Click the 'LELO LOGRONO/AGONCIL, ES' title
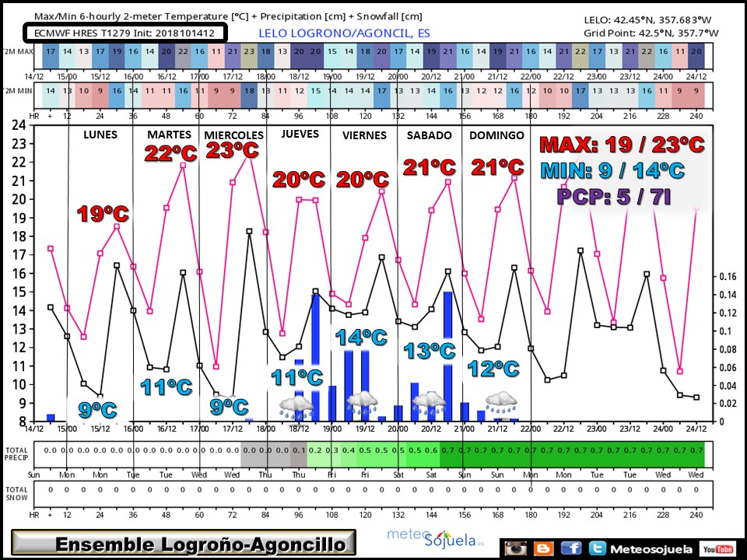This screenshot has height=560, width=747. [x=344, y=33]
